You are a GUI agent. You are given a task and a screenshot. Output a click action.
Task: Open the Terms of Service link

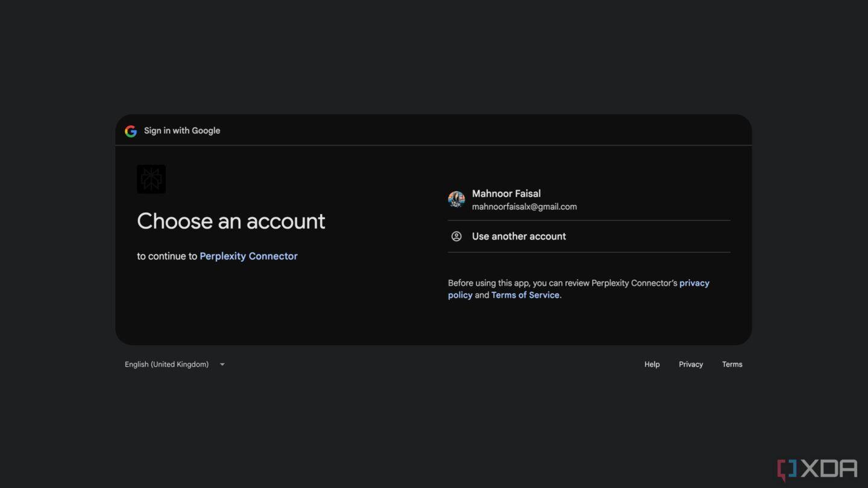(x=524, y=294)
